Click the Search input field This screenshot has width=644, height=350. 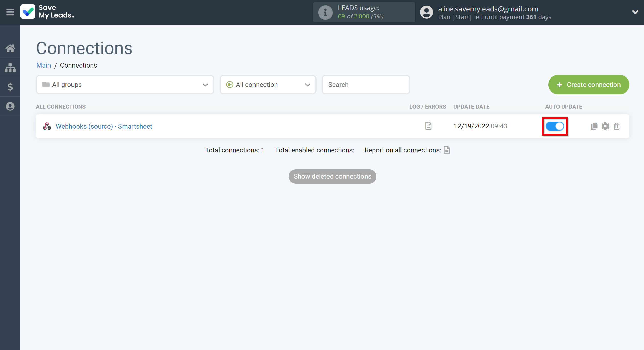[x=366, y=84]
